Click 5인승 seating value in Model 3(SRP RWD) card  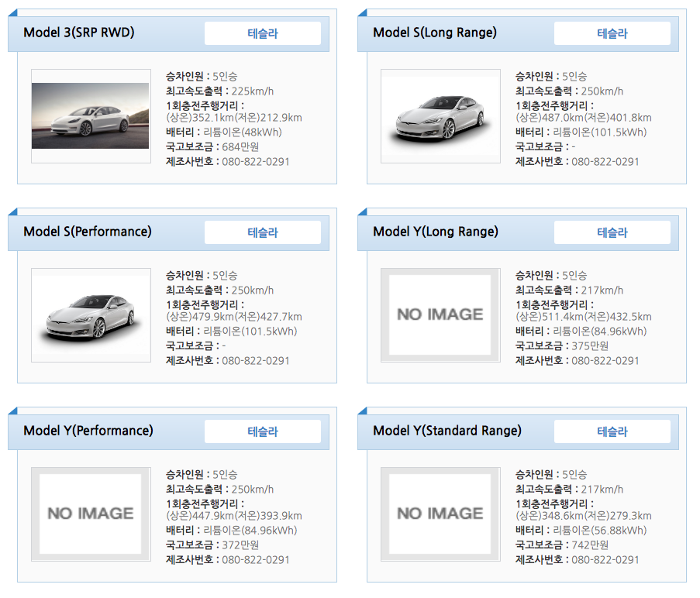[x=225, y=77]
